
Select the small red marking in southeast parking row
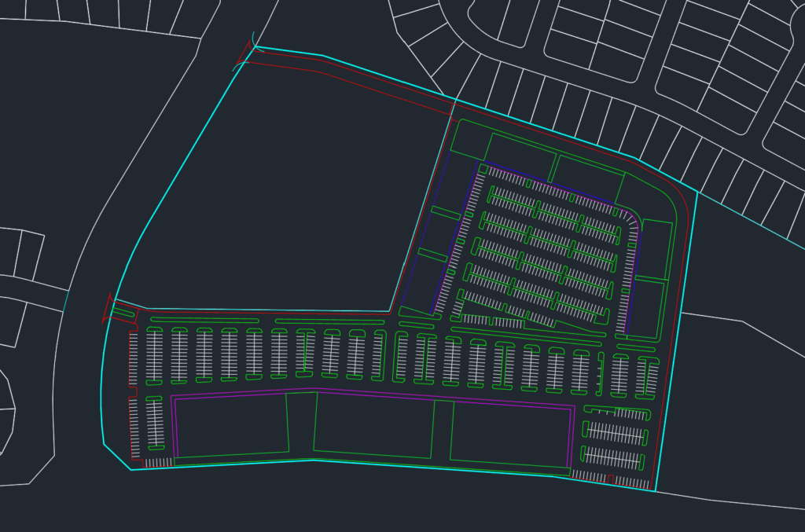(611, 479)
